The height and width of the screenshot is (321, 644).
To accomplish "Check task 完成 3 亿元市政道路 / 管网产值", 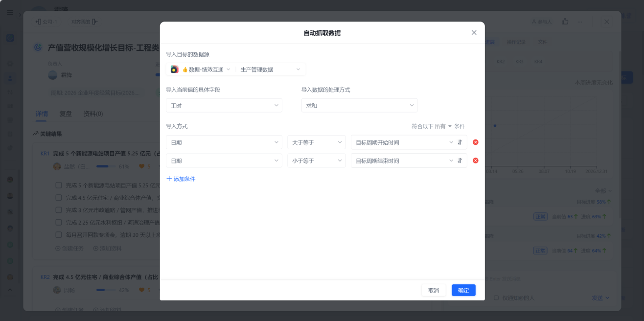I will 58,210.
